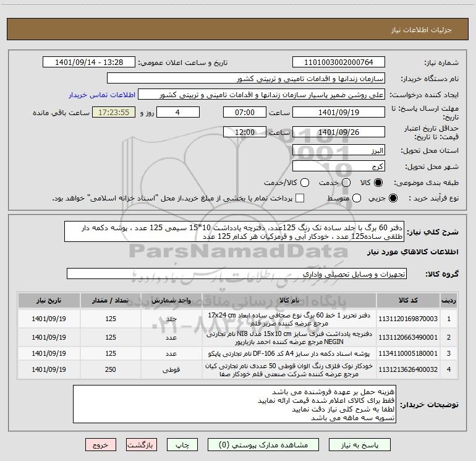Viewport: 476px width, 461px height.
Task: Click the quantity 250 in row 4
Action: tap(111, 369)
